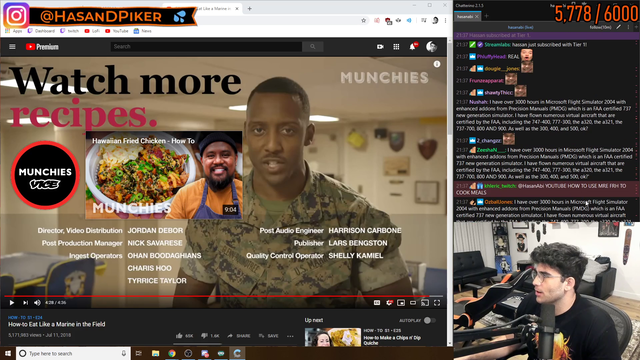Image resolution: width=640 pixels, height=360 pixels.
Task: Open the Chips n' Dip Quiche thumbnail
Action: 333,337
